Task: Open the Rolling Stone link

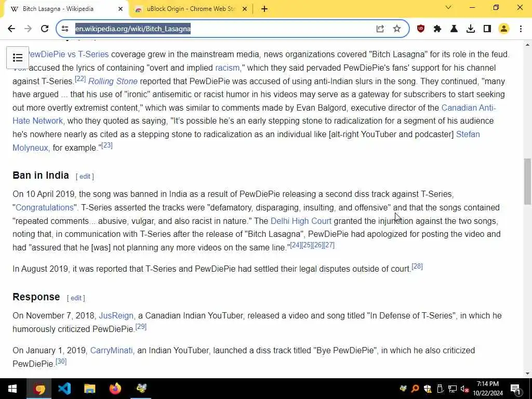Action: pos(113,82)
